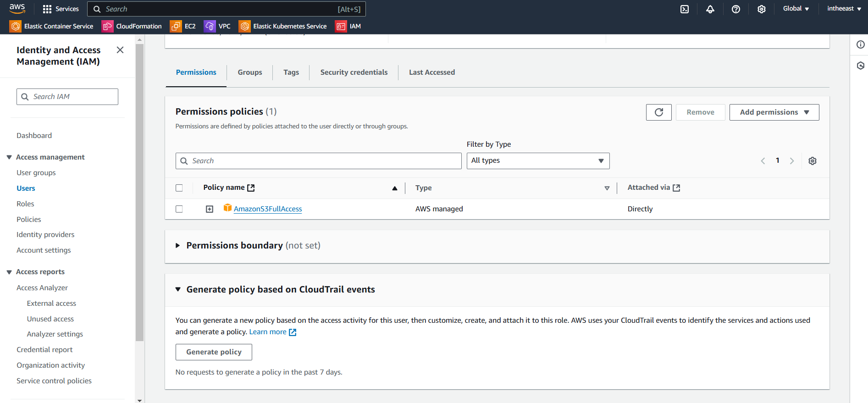Open the AWS home logo
This screenshot has height=403, width=868.
(17, 9)
